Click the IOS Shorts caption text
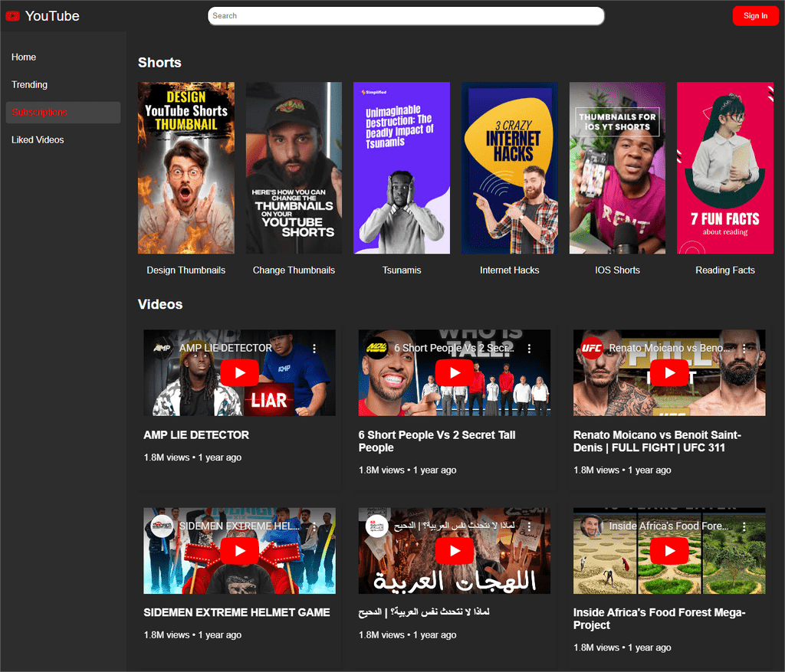The width and height of the screenshot is (785, 672). click(x=617, y=270)
